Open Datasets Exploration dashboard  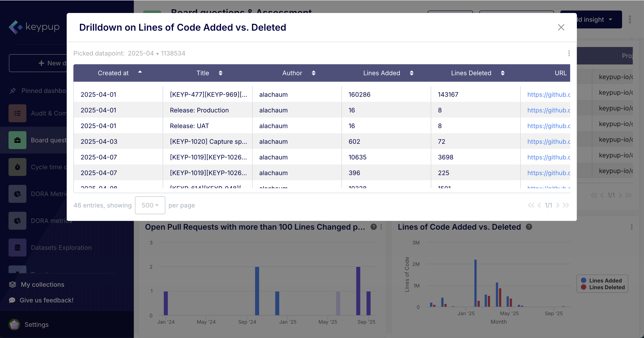point(61,248)
